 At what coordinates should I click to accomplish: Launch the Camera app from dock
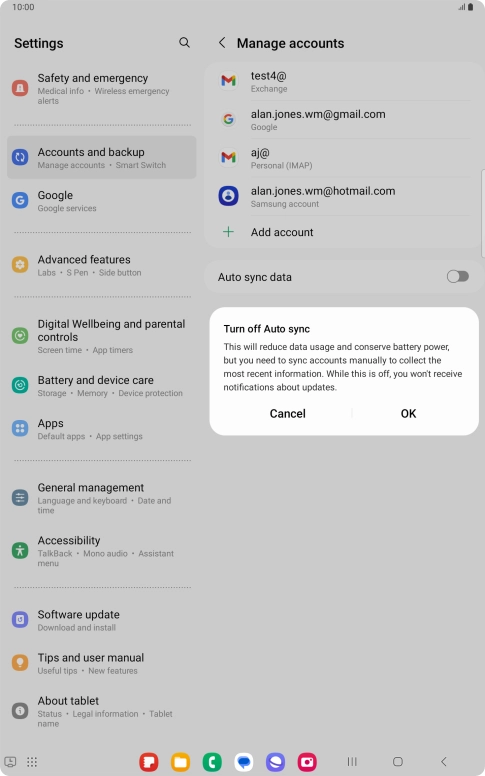pyautogui.click(x=307, y=762)
